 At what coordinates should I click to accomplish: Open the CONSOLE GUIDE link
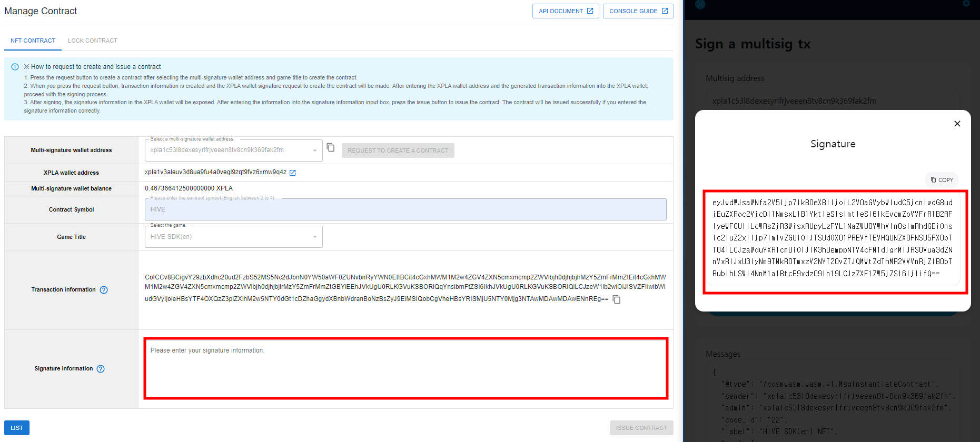point(638,11)
